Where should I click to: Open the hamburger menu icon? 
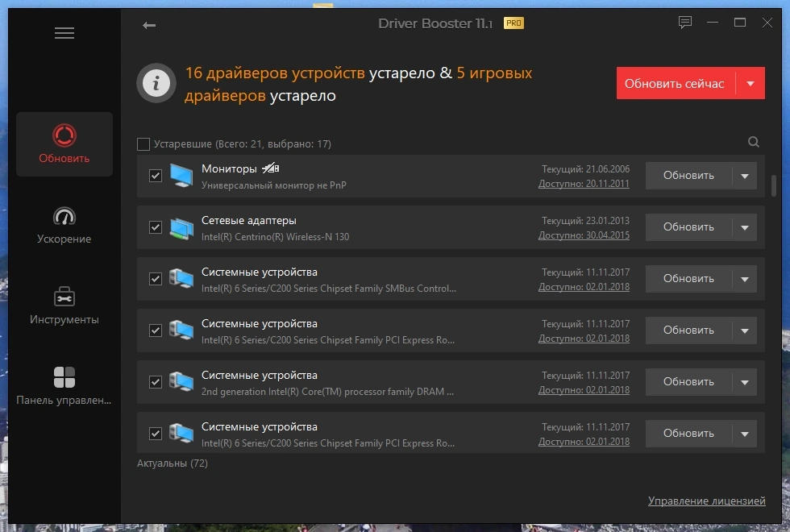pos(64,33)
